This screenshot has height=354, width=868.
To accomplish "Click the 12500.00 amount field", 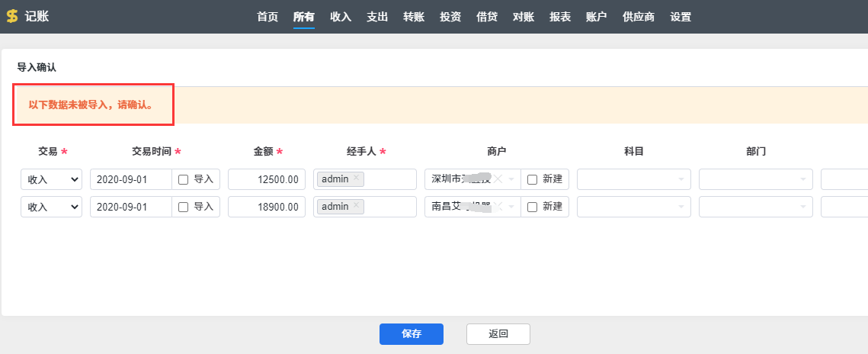I will 267,179.
